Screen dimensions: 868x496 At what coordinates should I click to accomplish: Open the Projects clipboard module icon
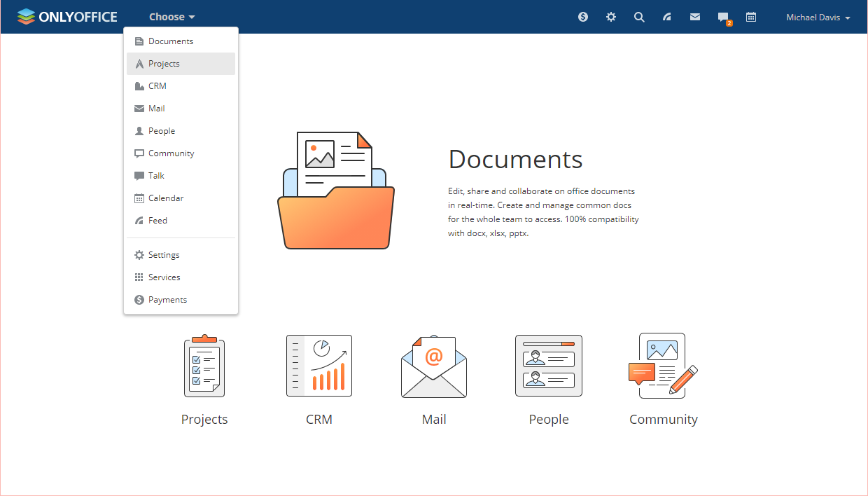(x=204, y=366)
